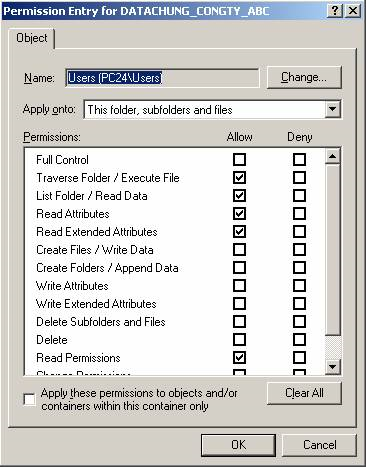
Task: Click the permissions list scroll up arrow
Action: [332, 156]
